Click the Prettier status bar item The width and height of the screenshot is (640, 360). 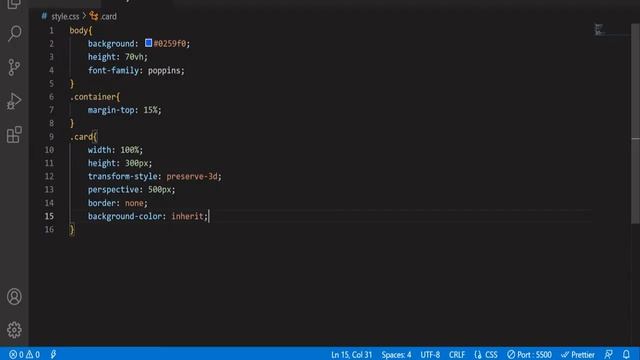pos(578,354)
